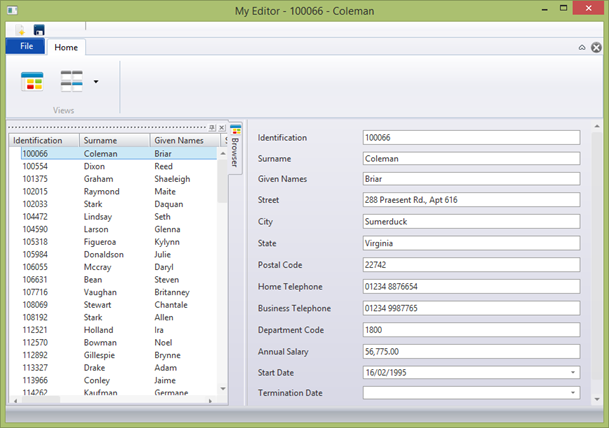Close the browser panel with its small X
The image size is (609, 428).
pyautogui.click(x=222, y=128)
